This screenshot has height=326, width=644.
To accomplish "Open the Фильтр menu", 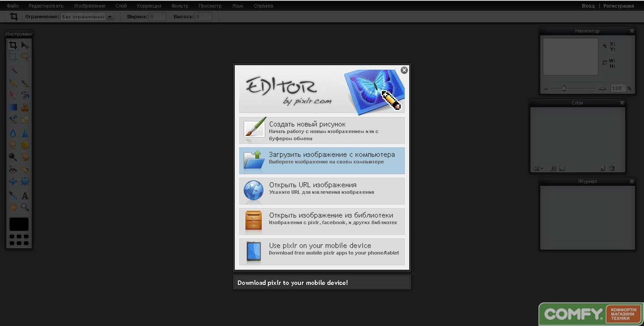I will [180, 6].
